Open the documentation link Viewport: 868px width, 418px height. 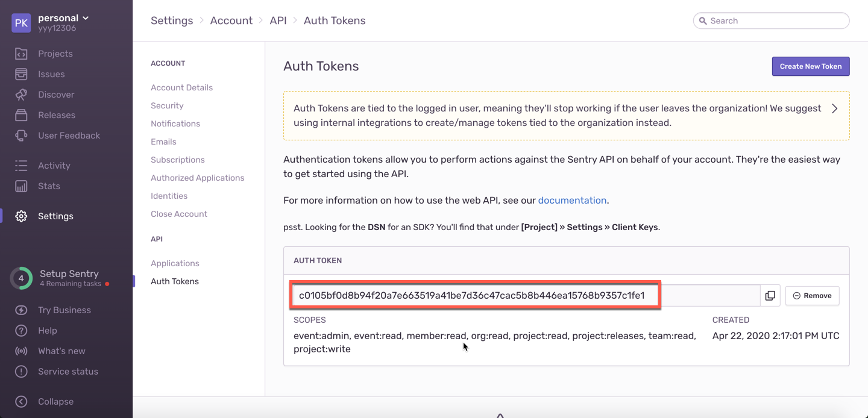pos(571,200)
